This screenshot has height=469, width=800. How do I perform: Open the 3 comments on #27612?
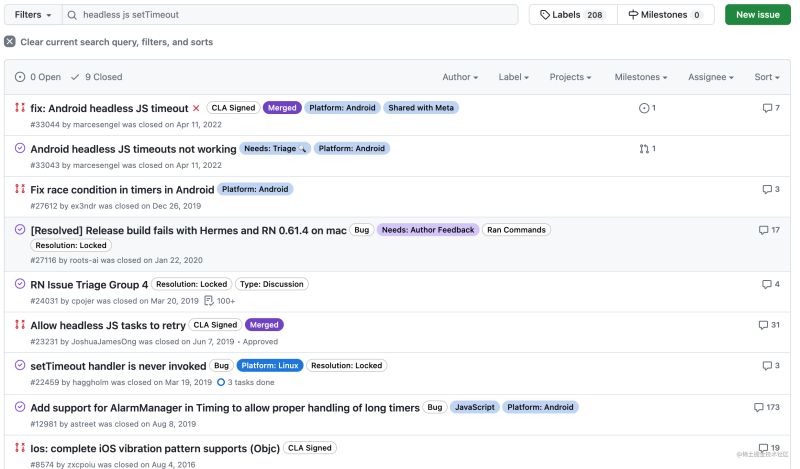coord(770,189)
